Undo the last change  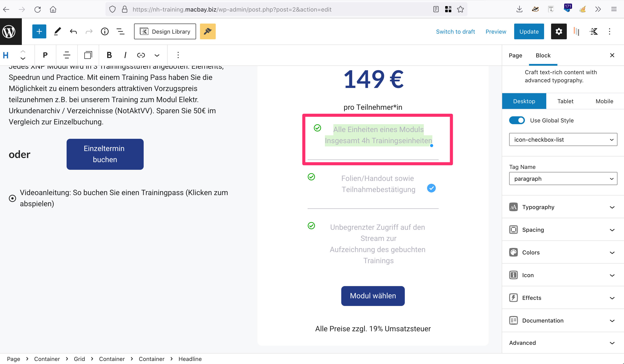[73, 31]
